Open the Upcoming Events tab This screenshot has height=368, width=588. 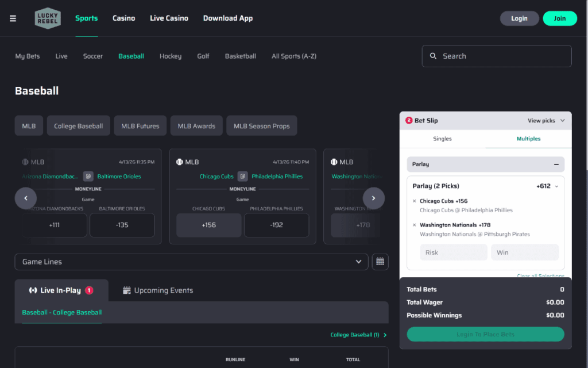click(158, 290)
